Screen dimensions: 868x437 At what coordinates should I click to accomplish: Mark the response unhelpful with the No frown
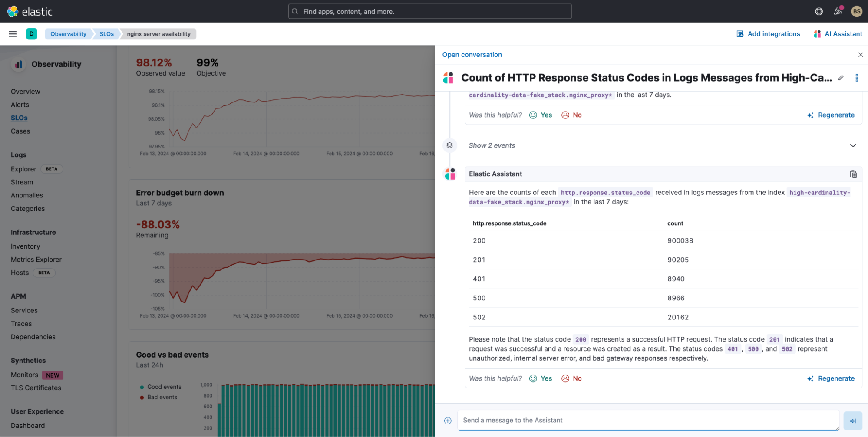coord(571,378)
